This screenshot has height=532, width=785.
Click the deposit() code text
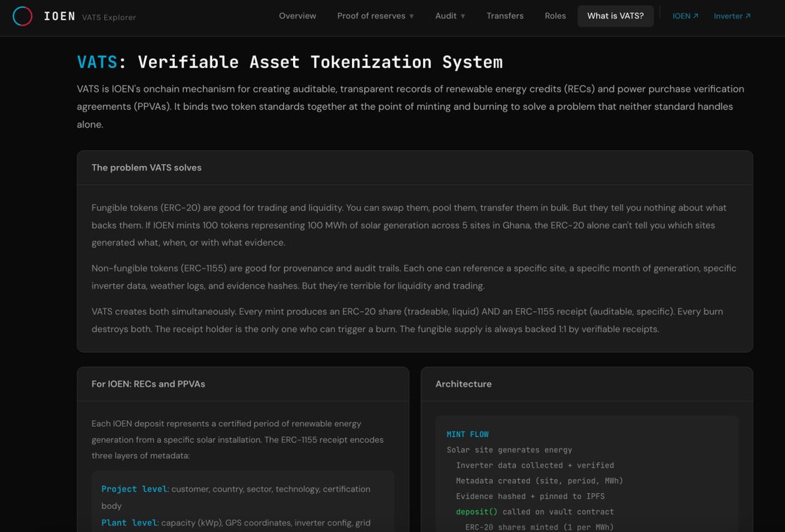[x=477, y=512]
